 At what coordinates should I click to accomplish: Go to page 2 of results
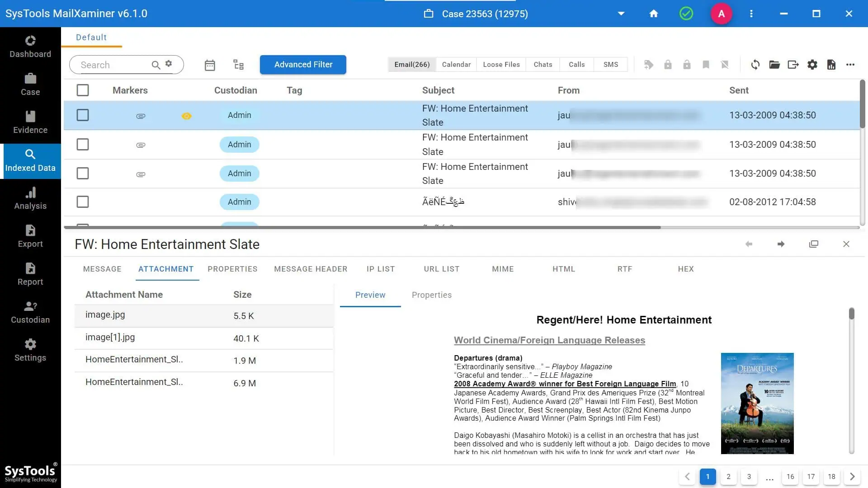728,477
